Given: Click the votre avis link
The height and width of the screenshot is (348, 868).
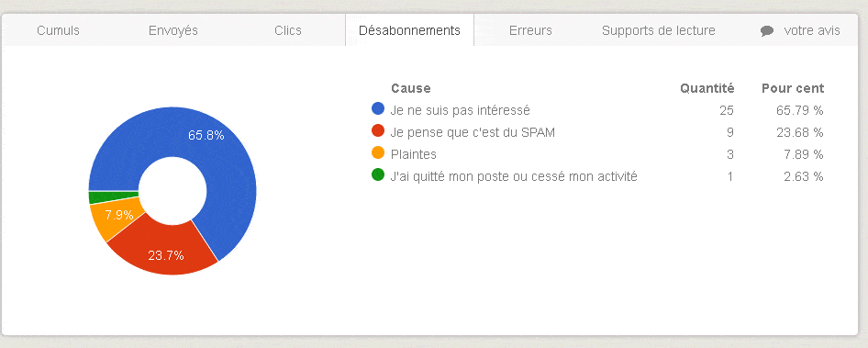Looking at the screenshot, I should point(812,30).
